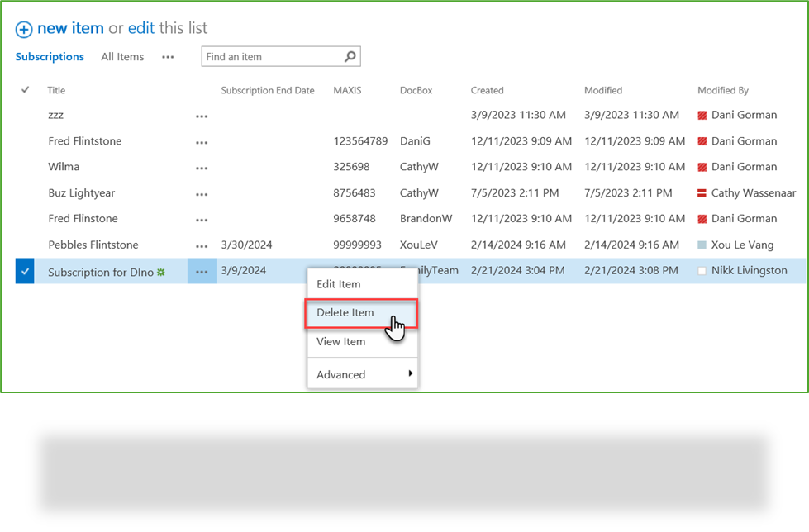Click the plus icon beside "new item"
This screenshot has height=532, width=809.
pos(24,27)
